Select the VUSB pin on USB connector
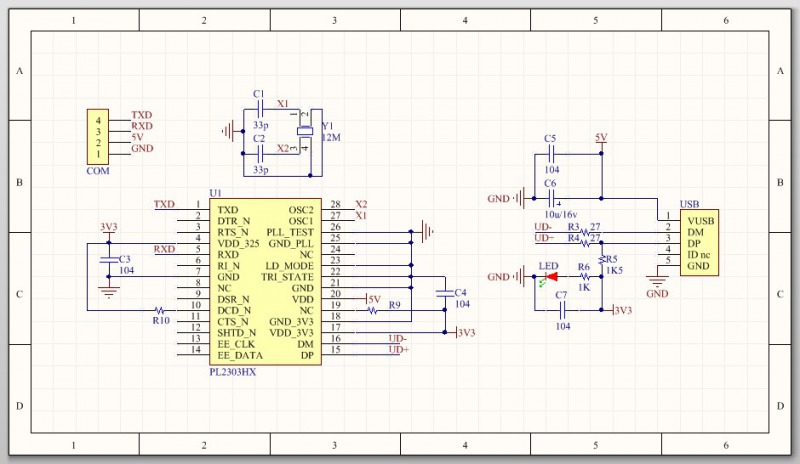This screenshot has height=464, width=800. tap(699, 219)
